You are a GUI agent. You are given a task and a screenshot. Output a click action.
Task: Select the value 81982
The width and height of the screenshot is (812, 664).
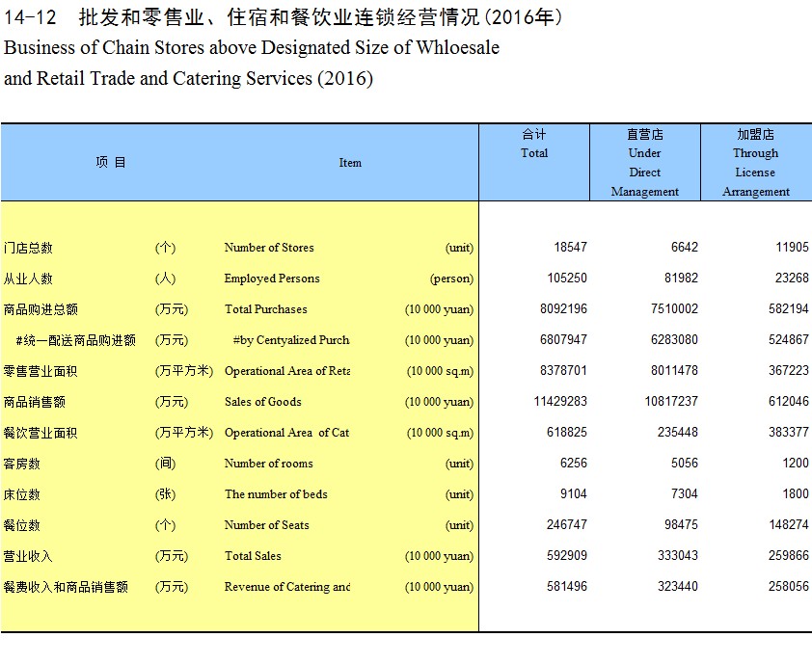click(x=681, y=278)
